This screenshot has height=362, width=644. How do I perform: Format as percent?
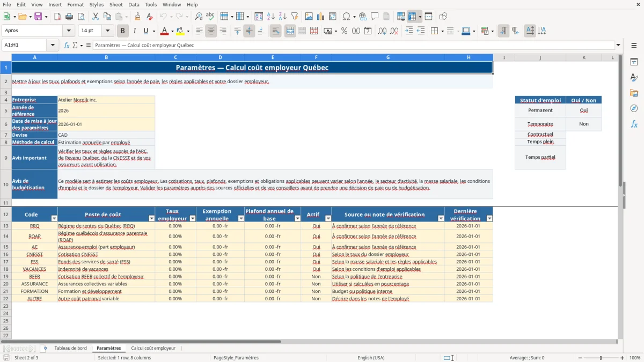344,31
